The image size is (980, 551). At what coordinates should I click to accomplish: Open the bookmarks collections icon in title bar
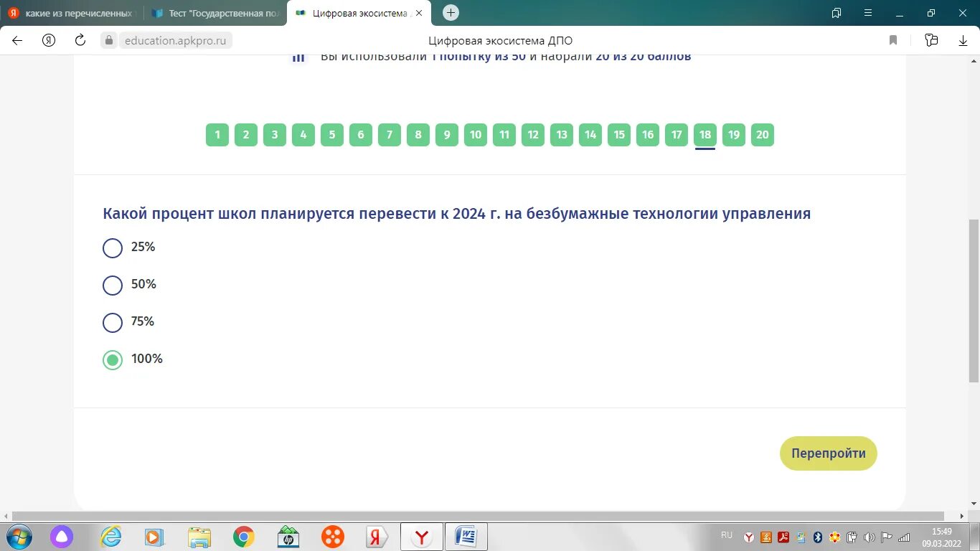tap(836, 13)
